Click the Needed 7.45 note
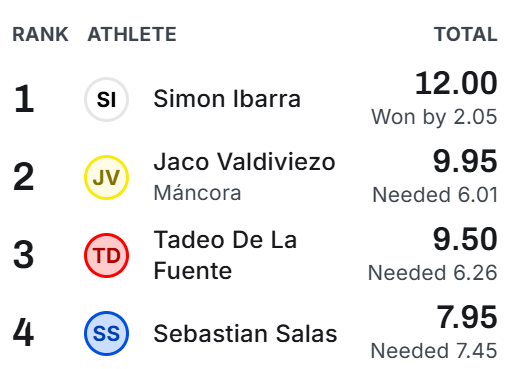 tap(434, 351)
